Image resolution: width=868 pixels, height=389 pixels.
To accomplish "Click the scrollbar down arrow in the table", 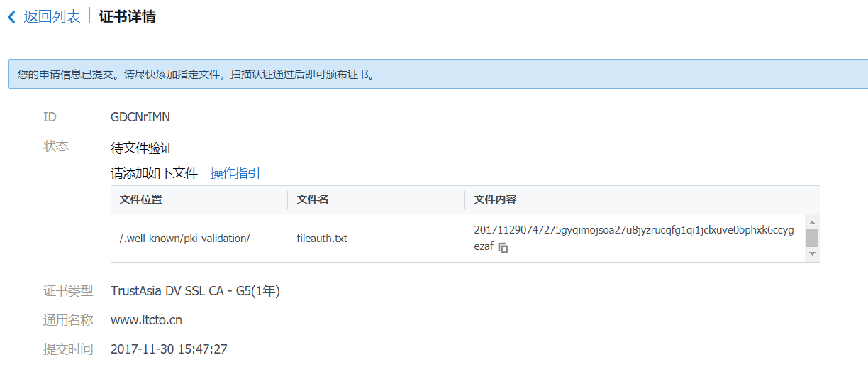I will [813, 254].
